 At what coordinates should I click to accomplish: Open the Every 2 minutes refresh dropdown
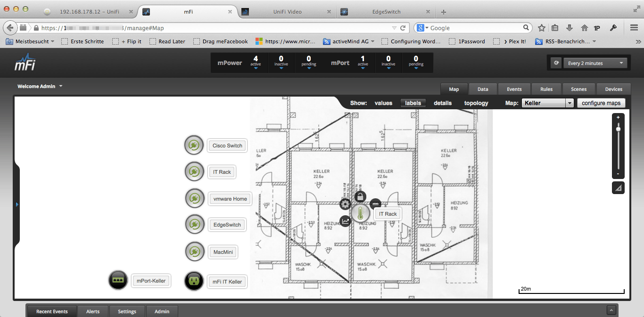point(595,63)
